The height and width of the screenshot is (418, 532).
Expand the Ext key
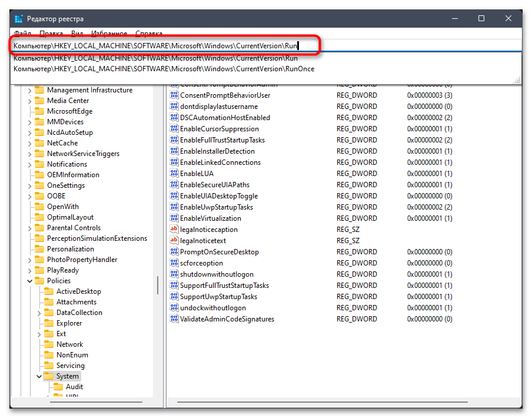39,334
